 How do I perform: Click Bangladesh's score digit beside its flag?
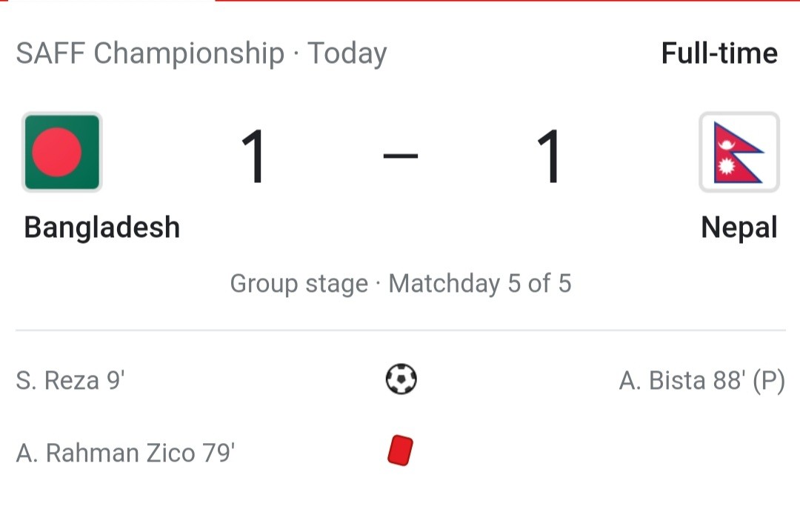pyautogui.click(x=253, y=156)
